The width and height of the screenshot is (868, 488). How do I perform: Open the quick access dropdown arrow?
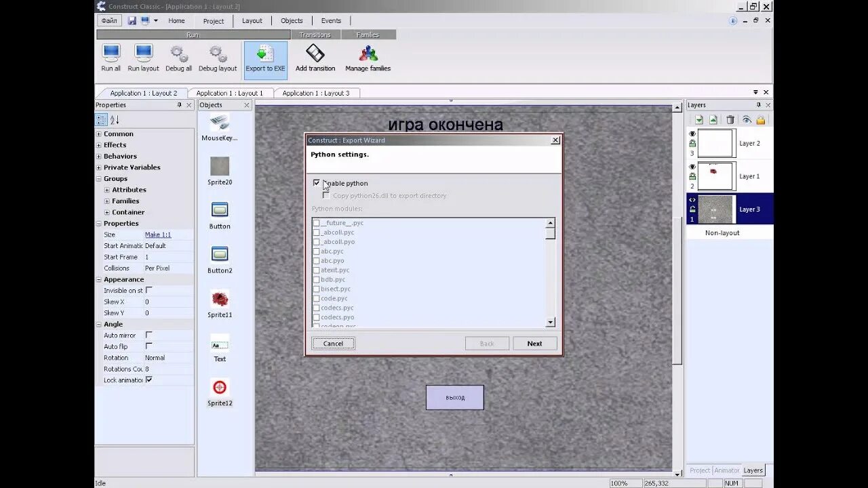pyautogui.click(x=156, y=21)
